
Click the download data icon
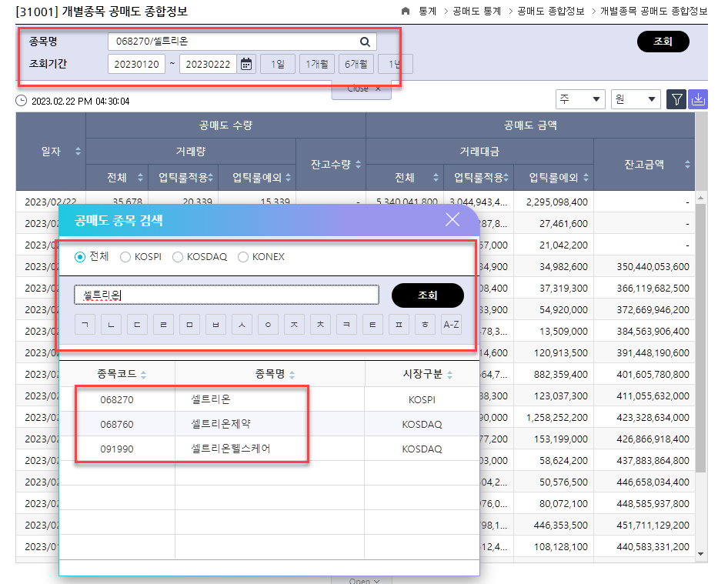[697, 100]
